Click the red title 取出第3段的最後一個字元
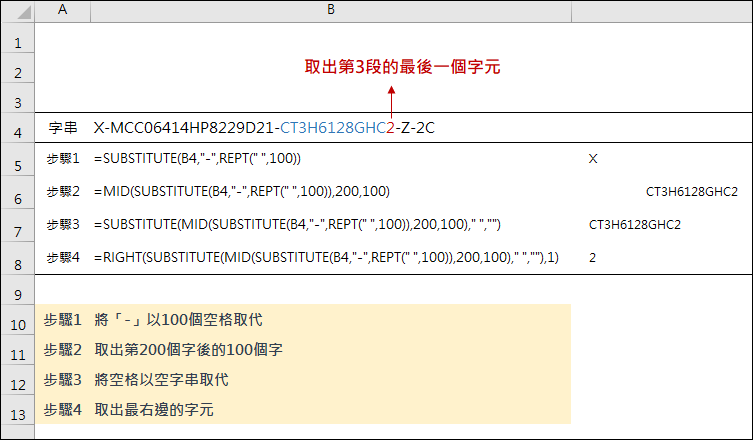The width and height of the screenshot is (753, 440). coord(402,67)
